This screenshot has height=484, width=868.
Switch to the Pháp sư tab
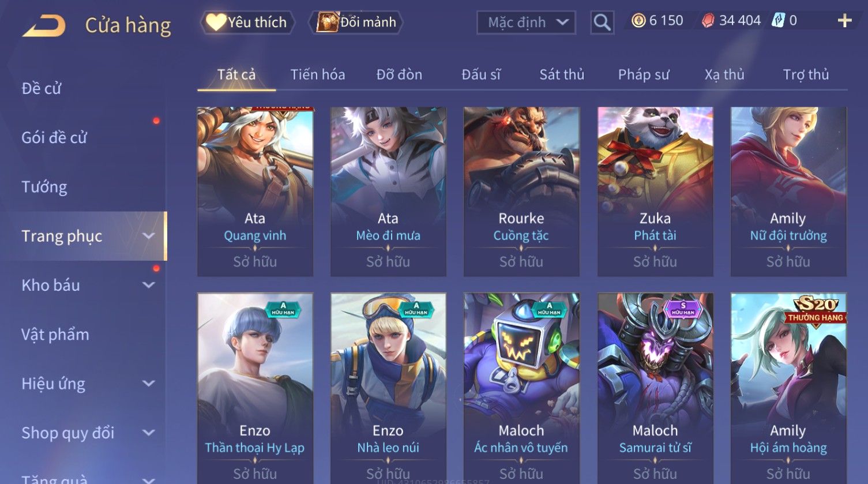coord(644,74)
